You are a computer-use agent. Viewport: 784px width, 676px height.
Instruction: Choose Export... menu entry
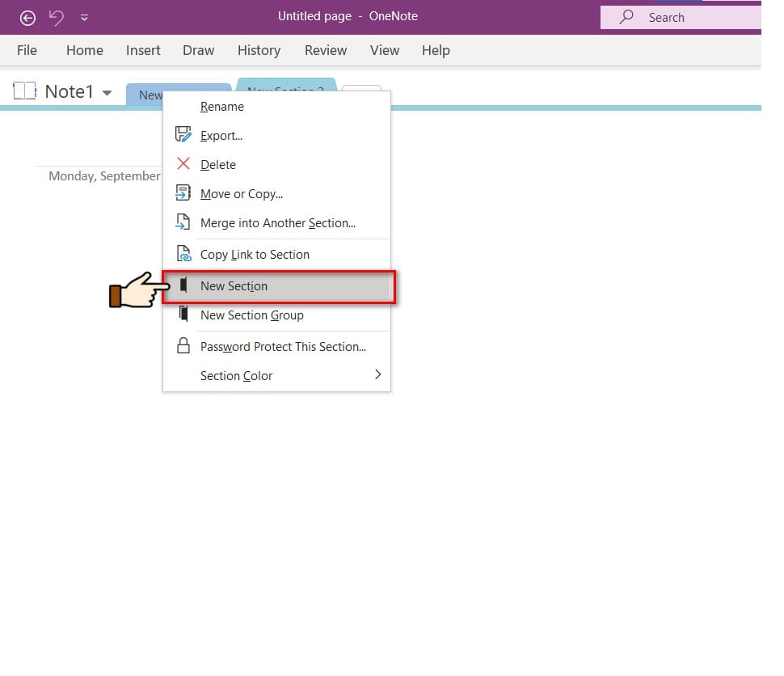click(276, 136)
